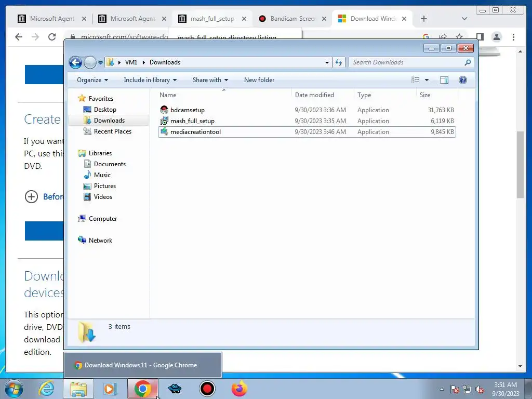Select Network in navigation pane
Screen dimensions: 532x399
(100, 241)
